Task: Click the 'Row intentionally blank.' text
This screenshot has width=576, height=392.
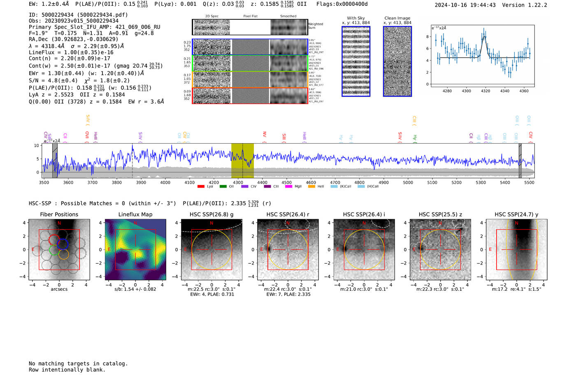Action: [67, 370]
